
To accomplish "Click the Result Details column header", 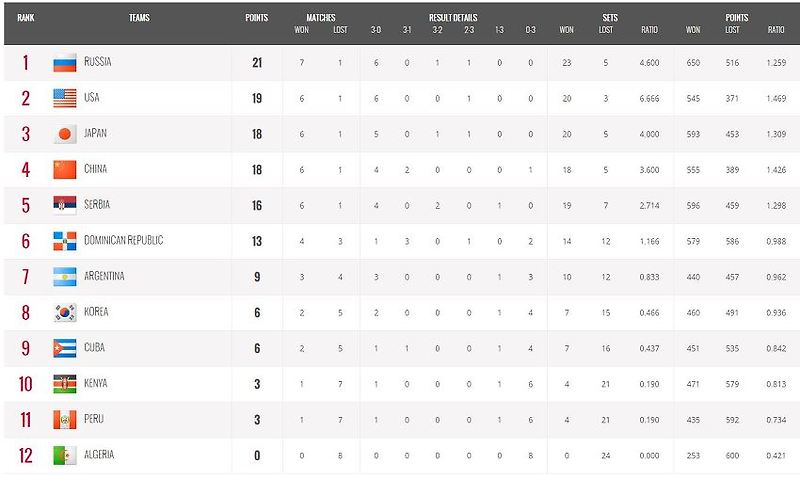I will pyautogui.click(x=453, y=18).
